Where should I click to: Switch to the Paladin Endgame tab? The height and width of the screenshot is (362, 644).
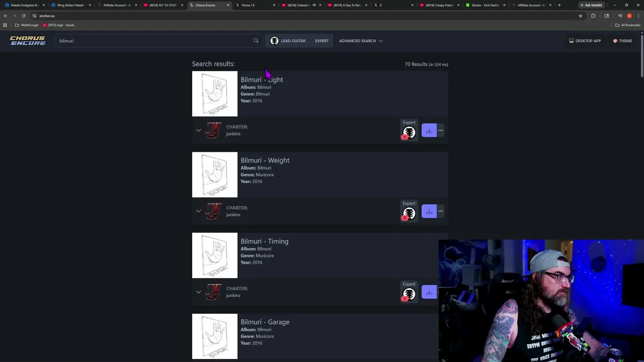click(x=24, y=5)
